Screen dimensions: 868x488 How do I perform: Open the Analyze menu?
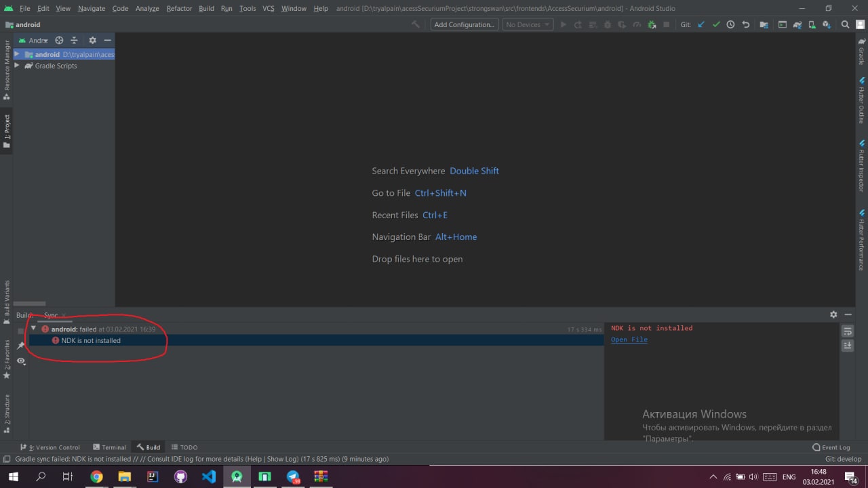(147, 8)
